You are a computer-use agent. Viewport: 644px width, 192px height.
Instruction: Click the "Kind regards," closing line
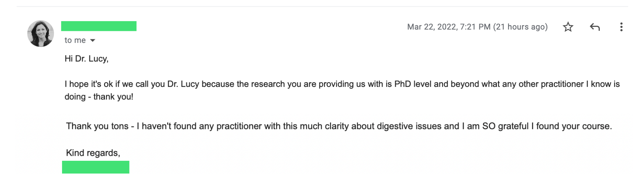click(93, 153)
